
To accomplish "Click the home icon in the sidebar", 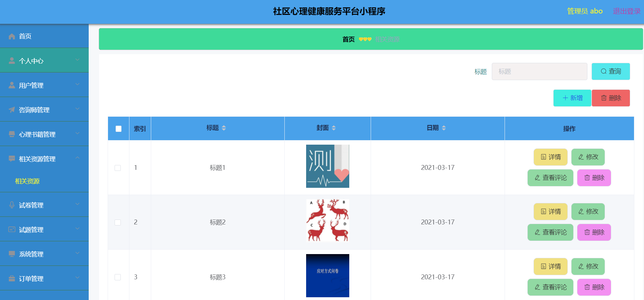I will 12,36.
